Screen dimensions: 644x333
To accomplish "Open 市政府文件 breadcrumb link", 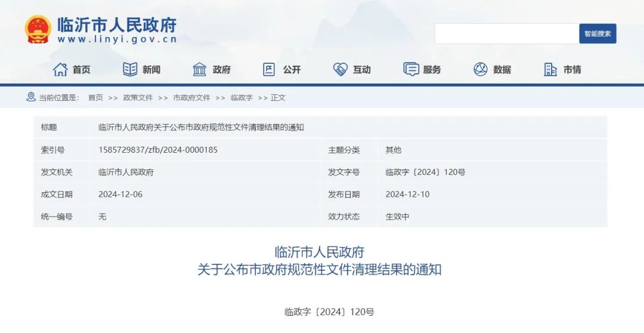I will coord(191,97).
